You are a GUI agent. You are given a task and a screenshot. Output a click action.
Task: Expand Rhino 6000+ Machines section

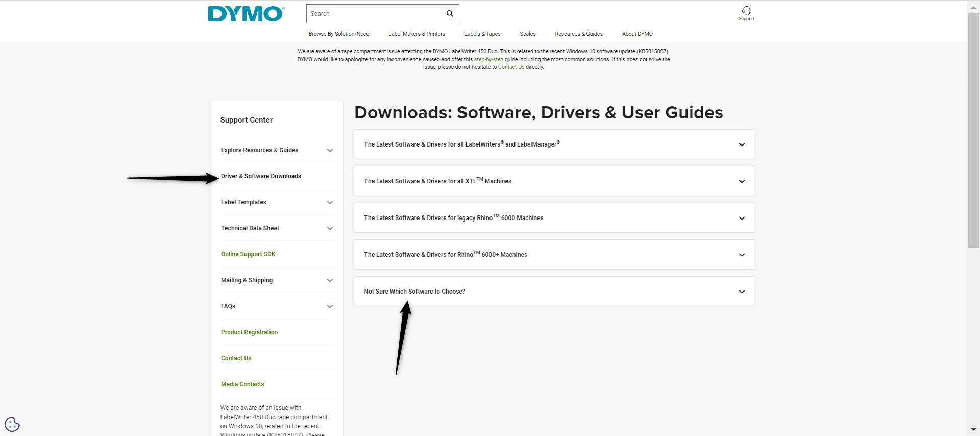click(554, 255)
